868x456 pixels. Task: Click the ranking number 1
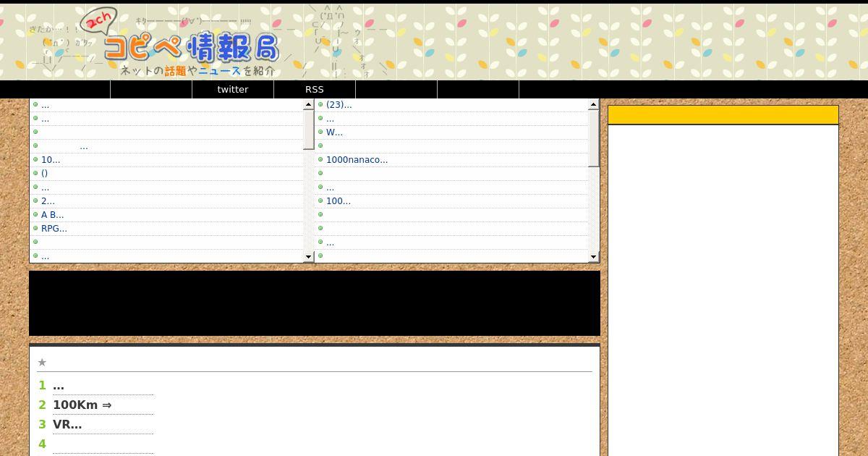42,386
